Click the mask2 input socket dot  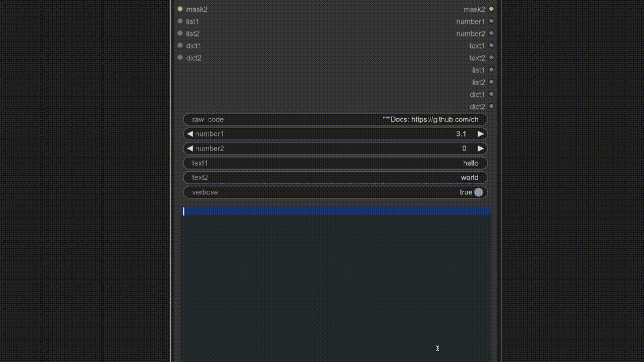pos(180,9)
